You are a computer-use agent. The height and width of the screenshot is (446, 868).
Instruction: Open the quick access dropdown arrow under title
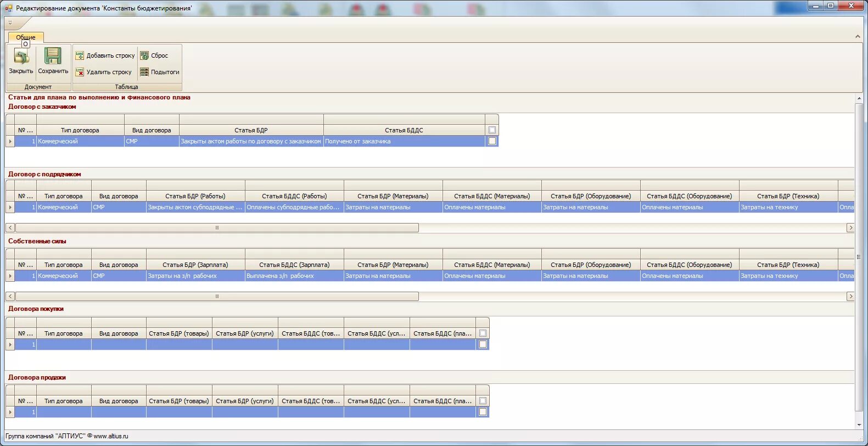click(x=10, y=23)
